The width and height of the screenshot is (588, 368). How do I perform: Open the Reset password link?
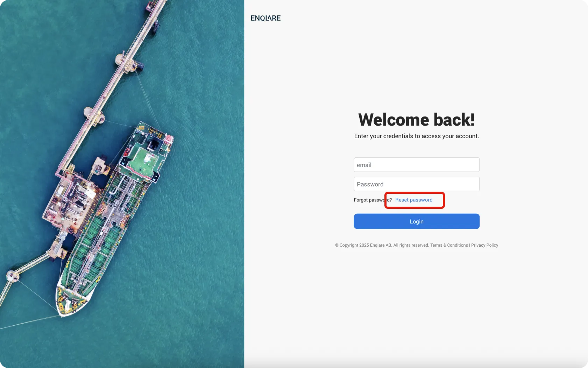coord(414,200)
